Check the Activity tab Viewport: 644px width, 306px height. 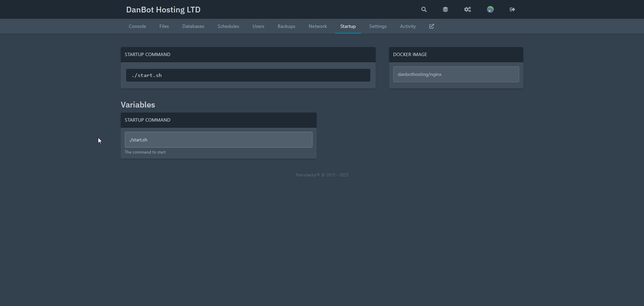(x=408, y=26)
